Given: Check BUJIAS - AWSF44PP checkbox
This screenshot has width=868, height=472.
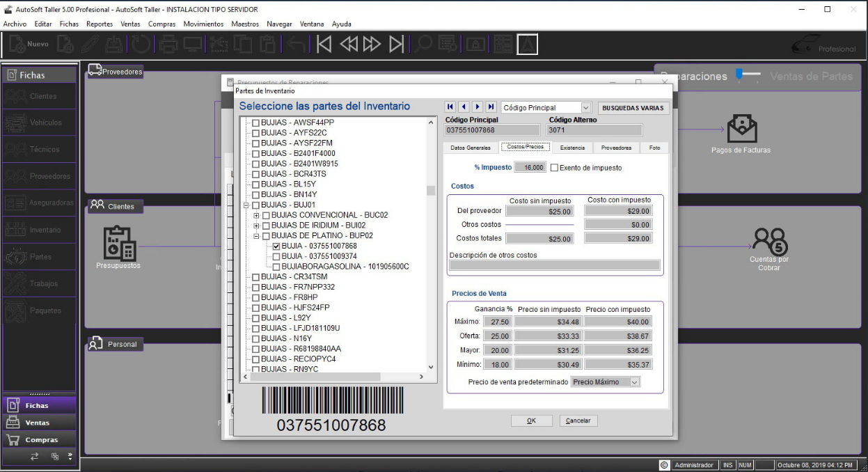Looking at the screenshot, I should [255, 123].
